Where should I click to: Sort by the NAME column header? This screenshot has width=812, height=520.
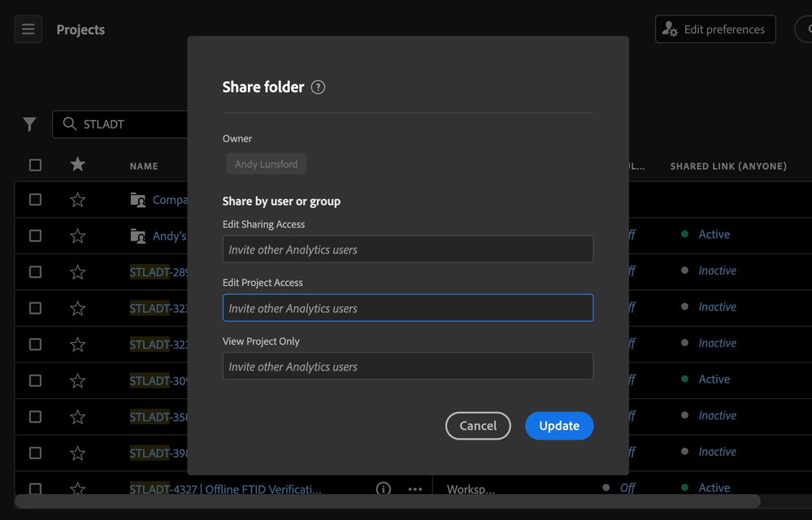click(144, 167)
